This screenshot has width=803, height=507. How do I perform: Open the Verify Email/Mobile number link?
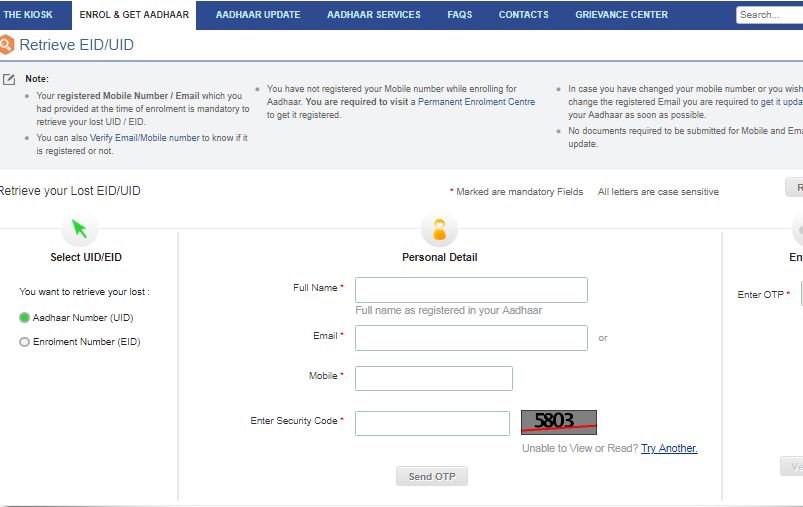(x=144, y=138)
